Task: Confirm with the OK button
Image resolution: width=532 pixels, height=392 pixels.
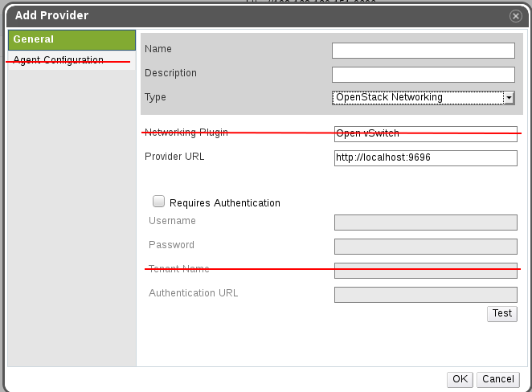Action: pos(460,379)
